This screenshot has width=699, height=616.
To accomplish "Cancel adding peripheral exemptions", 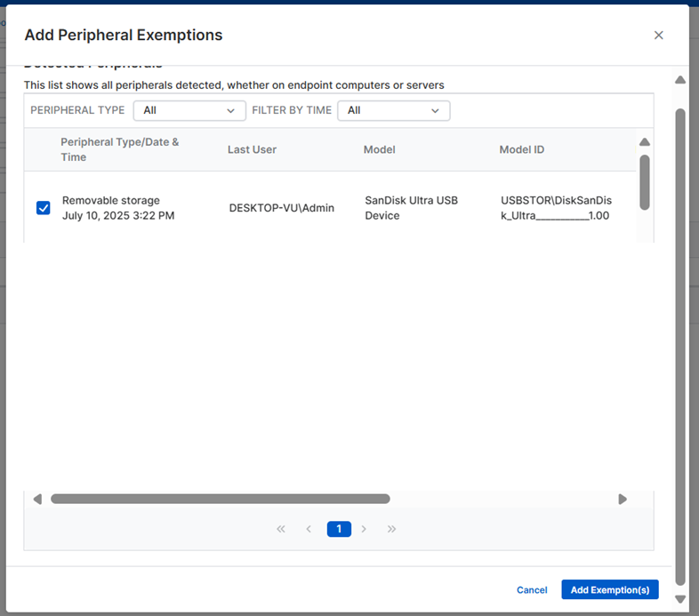I will [x=532, y=590].
